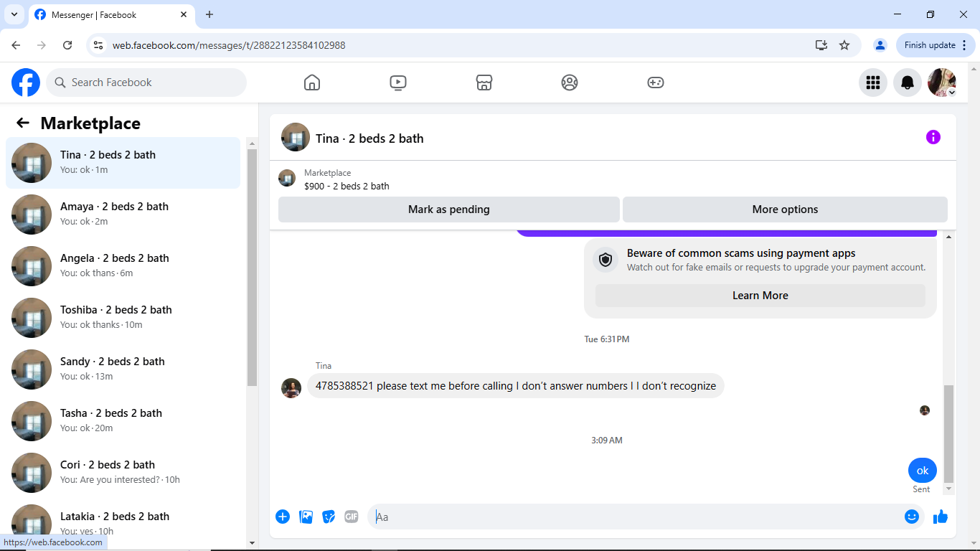Open the Gaming controller icon

[656, 83]
